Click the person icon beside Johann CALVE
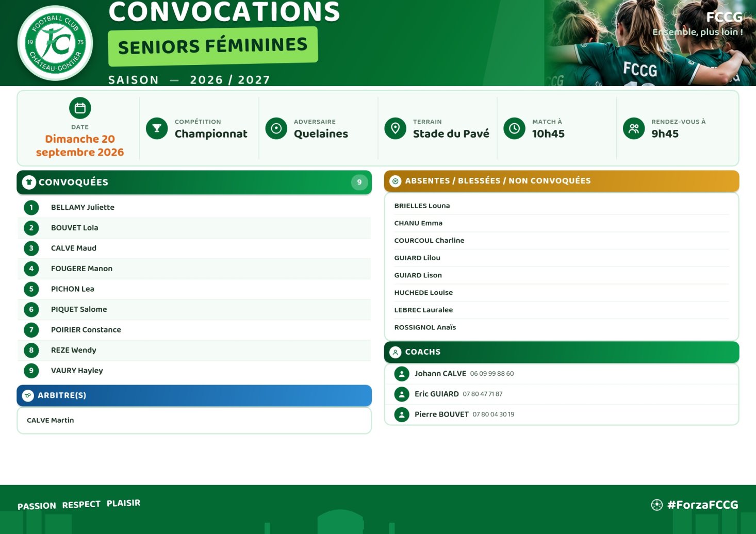Screen dimensions: 756x534 coord(402,374)
